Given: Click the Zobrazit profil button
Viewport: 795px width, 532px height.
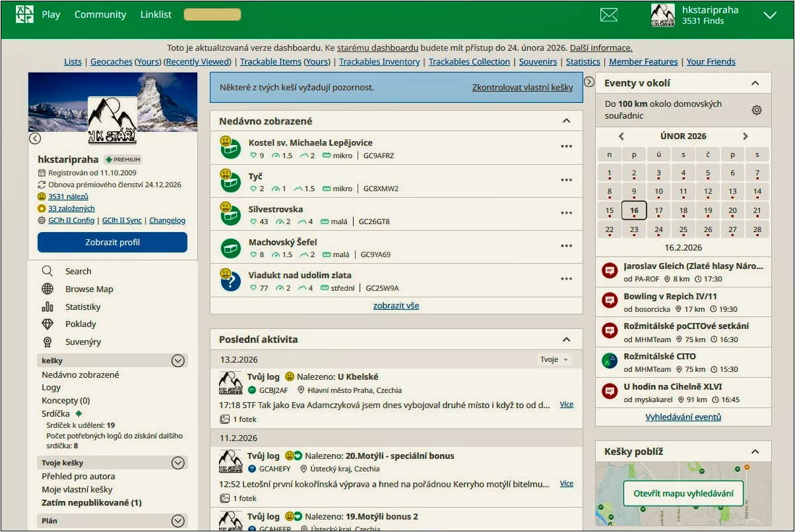Looking at the screenshot, I should (x=112, y=242).
